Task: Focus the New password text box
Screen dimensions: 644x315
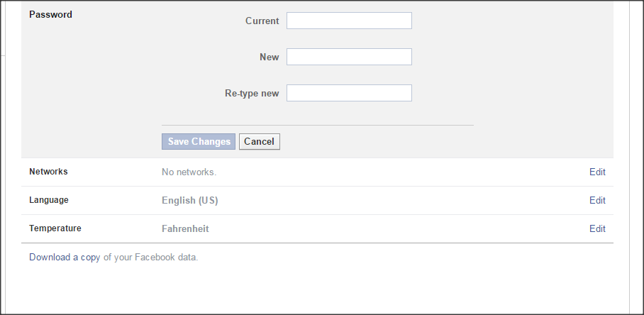Action: pyautogui.click(x=349, y=57)
